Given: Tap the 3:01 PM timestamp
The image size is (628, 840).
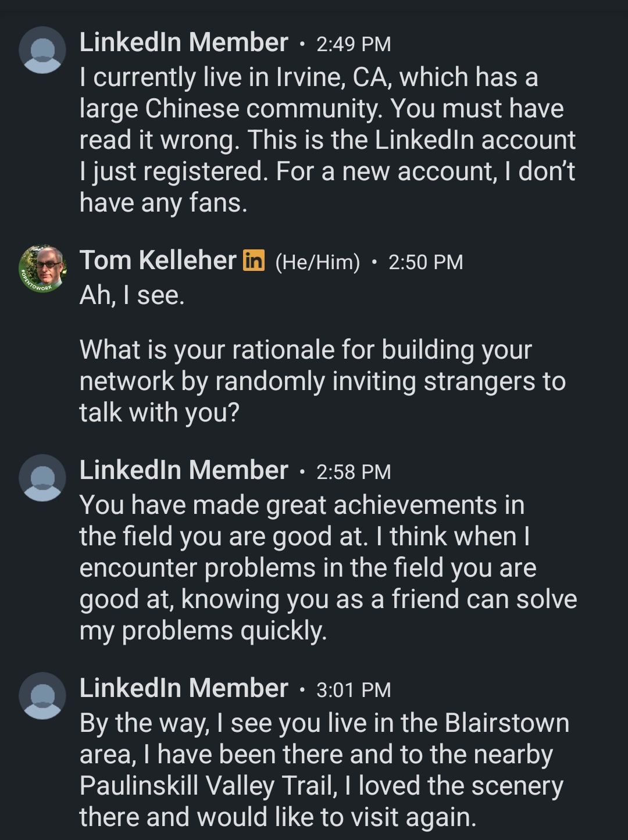Looking at the screenshot, I should [354, 690].
